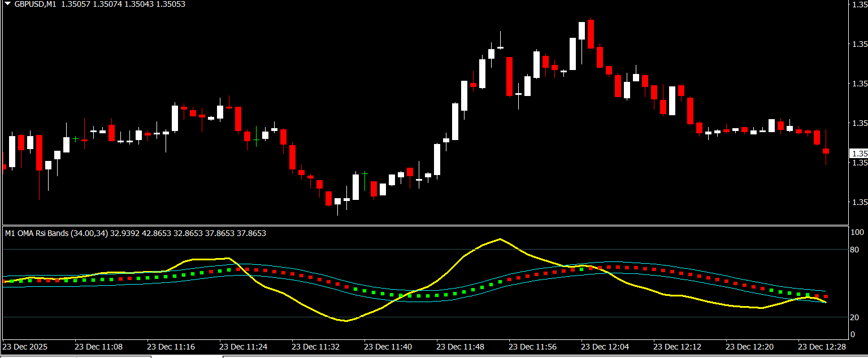Viewport: 868px width, 358px height.
Task: Click the first dot of the dotted signal line
Action: pyautogui.click(x=5, y=281)
